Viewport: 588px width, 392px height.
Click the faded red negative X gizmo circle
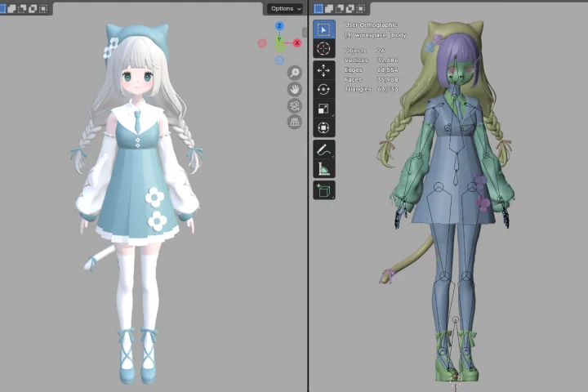(263, 42)
